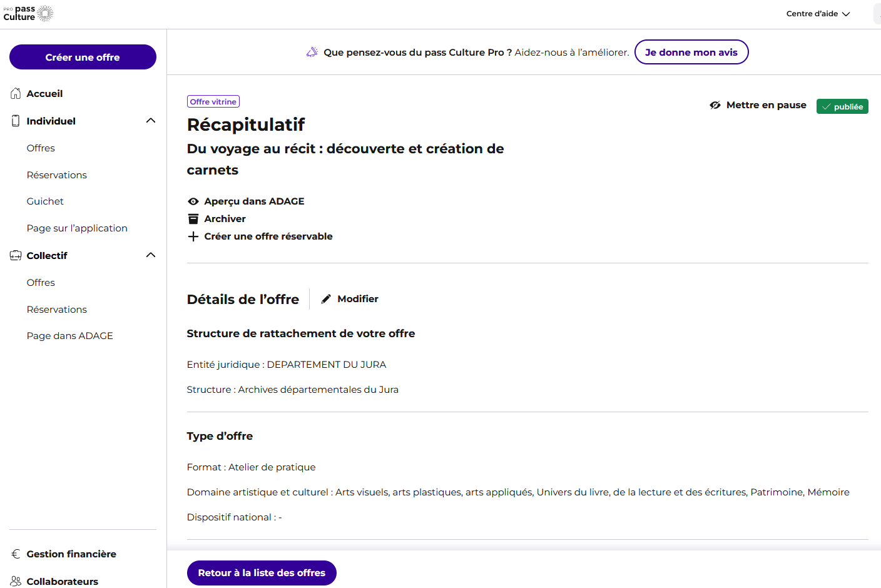Collapse the Individuel section chevron
Screen dimensions: 881x588
click(151, 121)
